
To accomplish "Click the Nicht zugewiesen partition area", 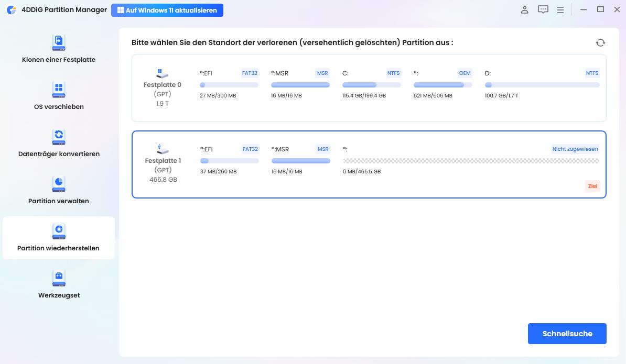I will pyautogui.click(x=471, y=161).
